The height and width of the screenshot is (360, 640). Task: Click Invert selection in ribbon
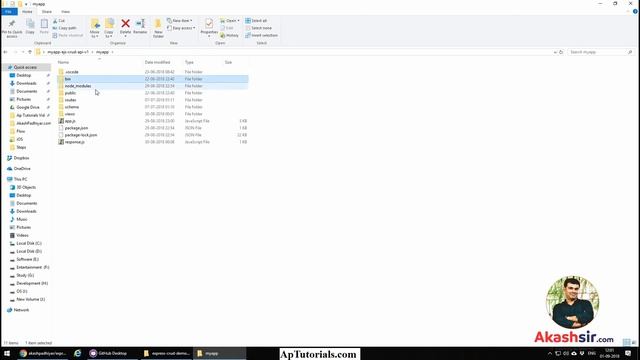pyautogui.click(x=261, y=35)
